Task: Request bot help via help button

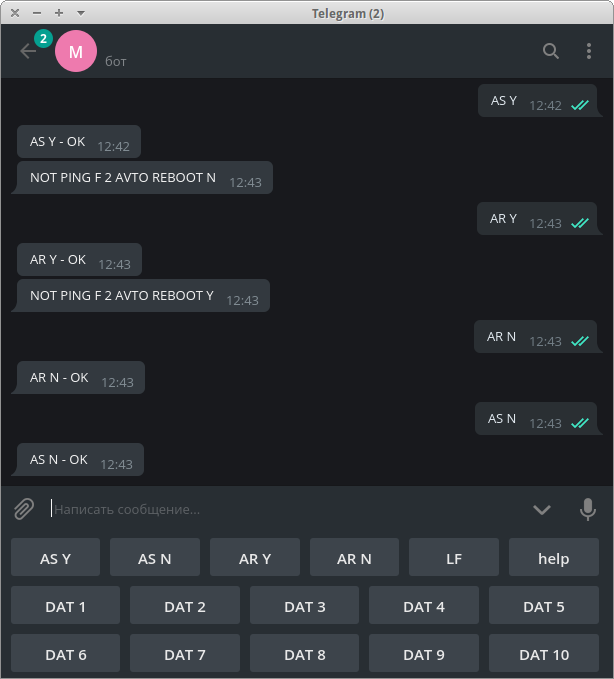Action: [554, 557]
